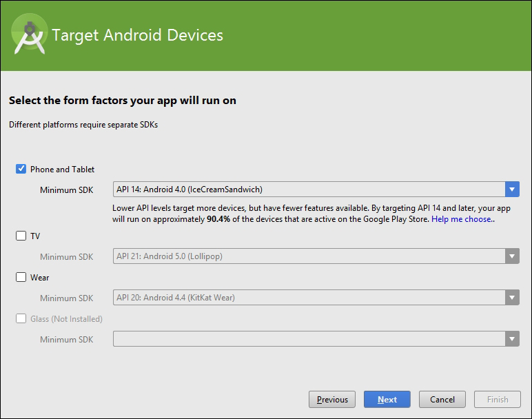Click the 90.4% device percentage text
The width and height of the screenshot is (532, 419).
pos(218,219)
